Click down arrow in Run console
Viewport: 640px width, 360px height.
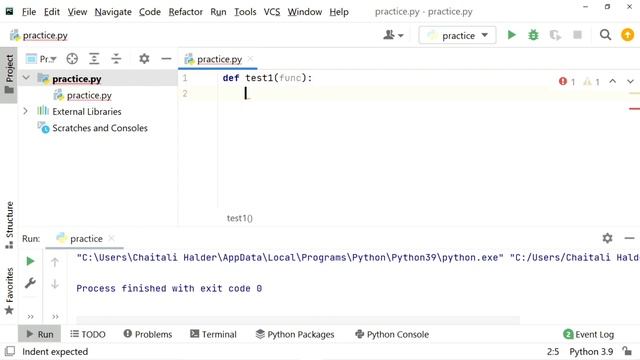click(x=55, y=284)
